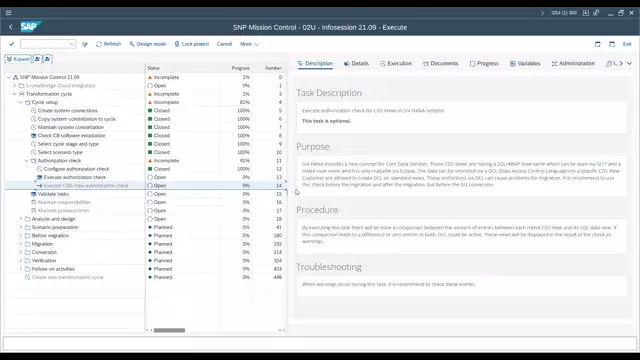
Task: Collapse the Authorization check node
Action: point(27,161)
